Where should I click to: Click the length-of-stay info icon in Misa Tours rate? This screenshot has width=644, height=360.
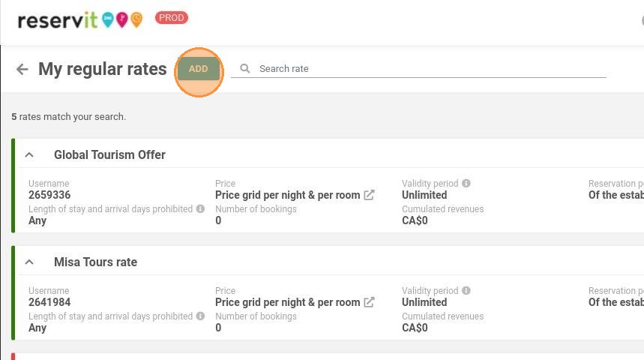200,316
